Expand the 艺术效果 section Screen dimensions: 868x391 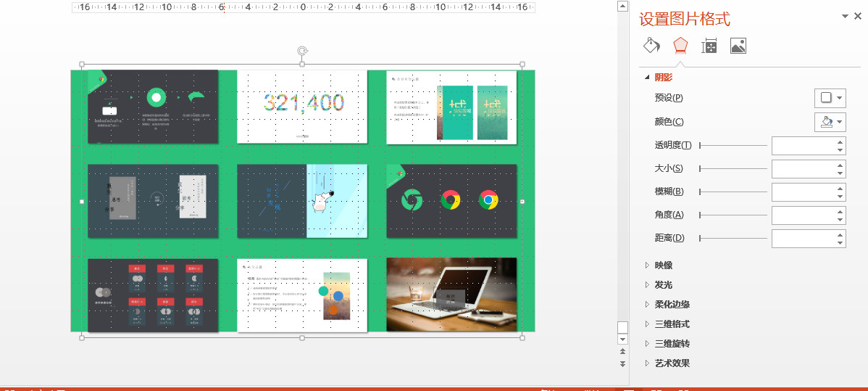tap(672, 363)
